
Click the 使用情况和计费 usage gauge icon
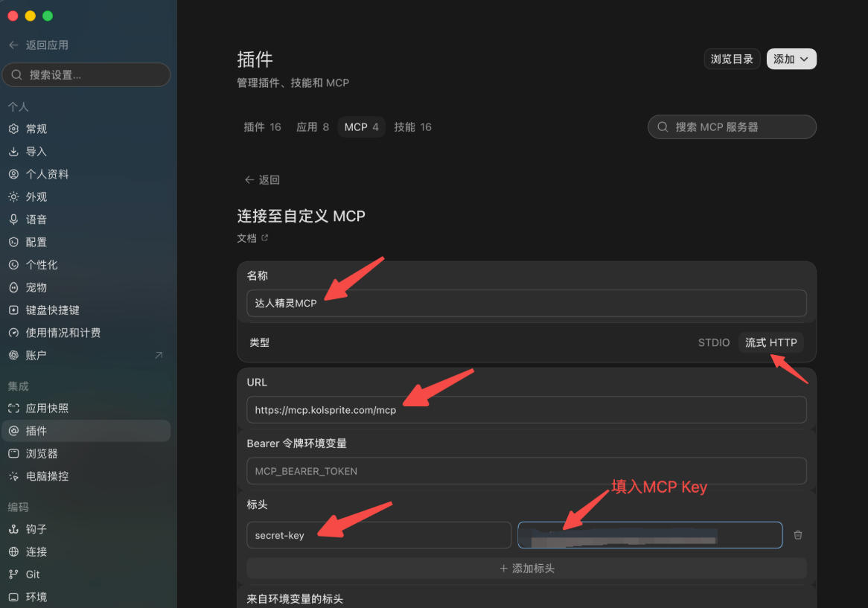click(x=14, y=333)
